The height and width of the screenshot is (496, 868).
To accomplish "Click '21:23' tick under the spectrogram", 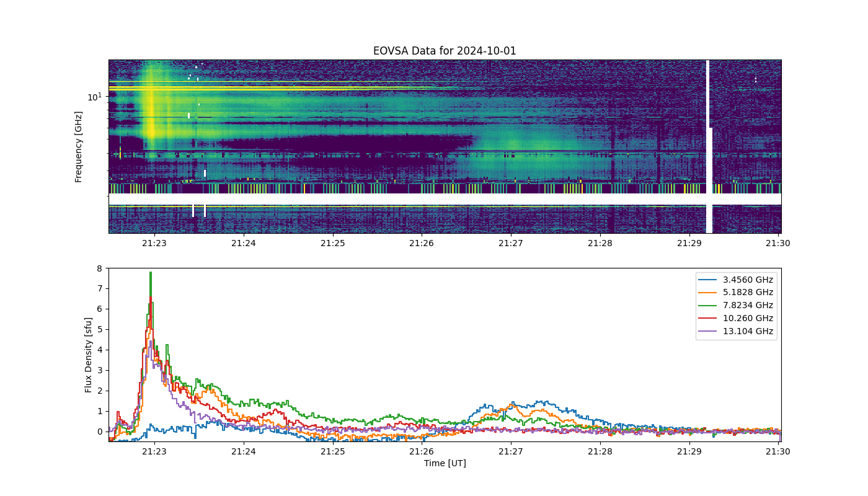I will coord(154,244).
